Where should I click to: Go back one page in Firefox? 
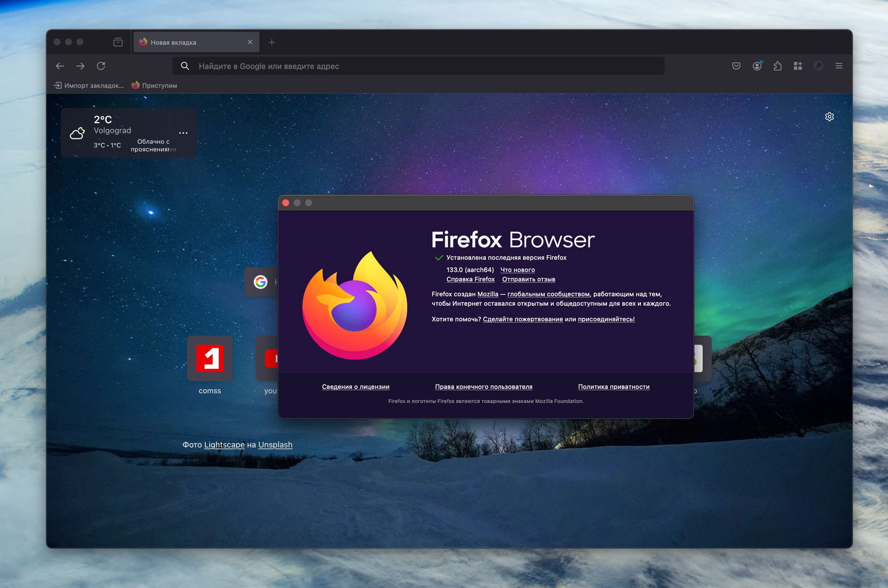60,66
